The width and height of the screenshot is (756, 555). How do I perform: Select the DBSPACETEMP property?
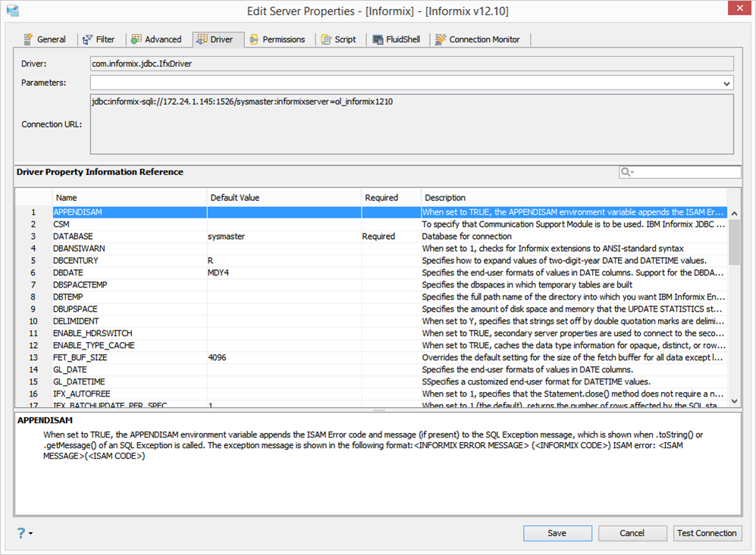(x=372, y=284)
